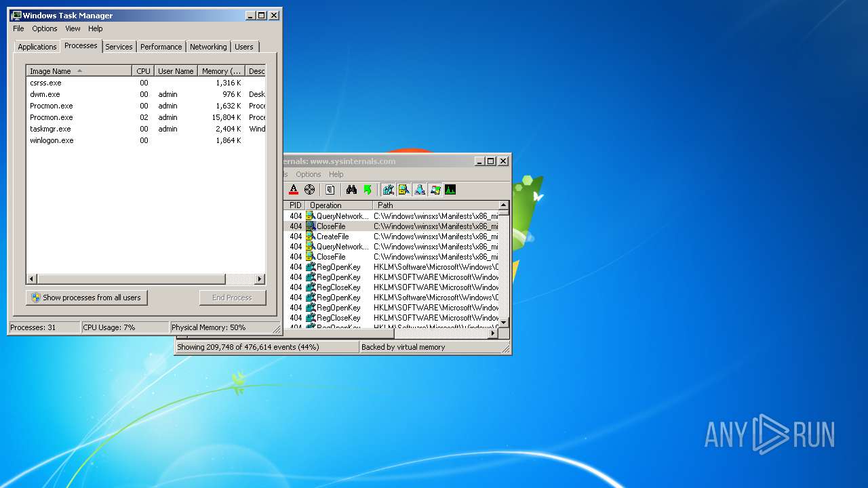Sort by the Image Name column header
This screenshot has width=868, height=488.
tap(79, 71)
